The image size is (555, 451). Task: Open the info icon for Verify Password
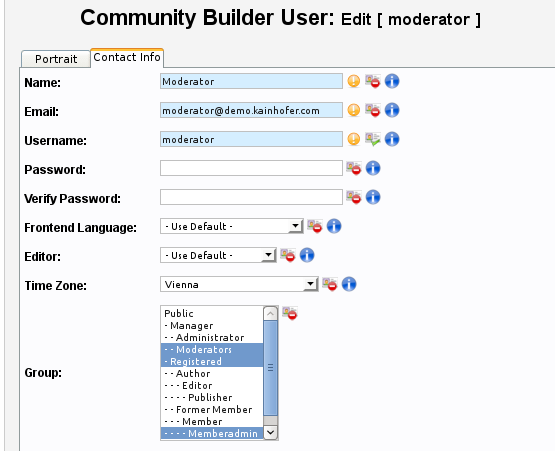373,197
